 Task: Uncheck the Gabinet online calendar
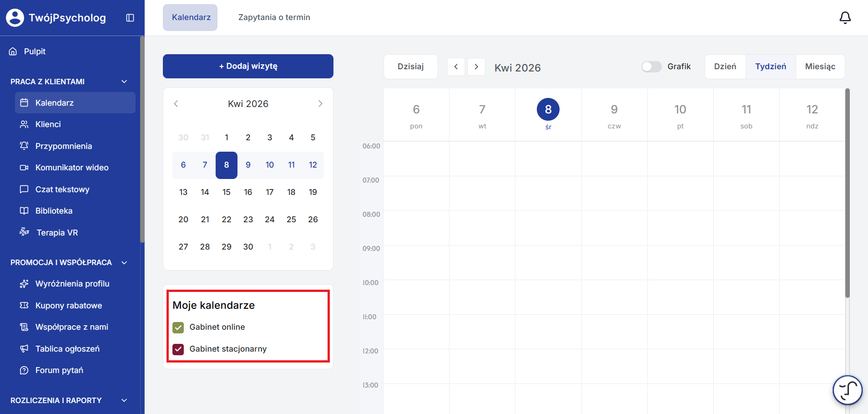coord(178,327)
